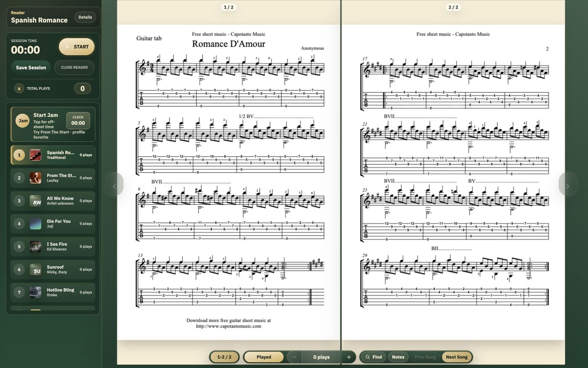
Task: Click the number 3 setlist badge
Action: (x=19, y=201)
